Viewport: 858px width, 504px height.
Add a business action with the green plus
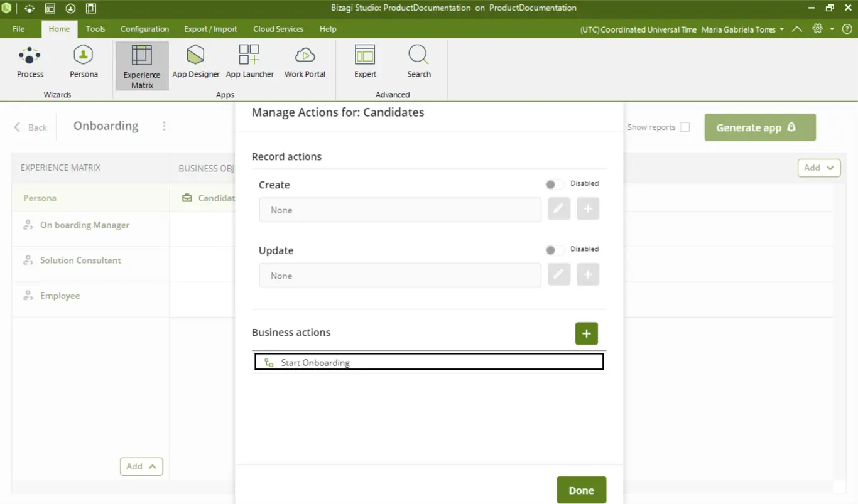tap(587, 333)
